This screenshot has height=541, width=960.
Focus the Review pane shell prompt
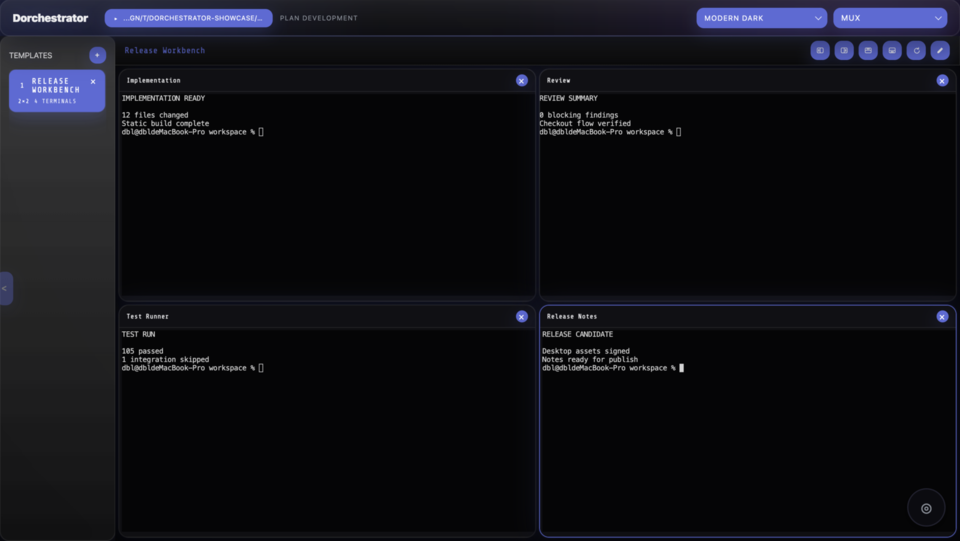(x=610, y=132)
